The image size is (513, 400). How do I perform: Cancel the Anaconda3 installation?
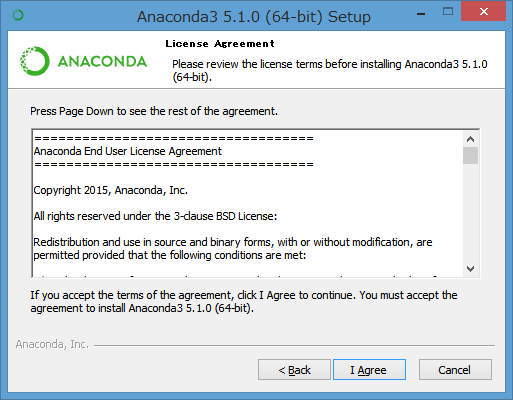[455, 370]
